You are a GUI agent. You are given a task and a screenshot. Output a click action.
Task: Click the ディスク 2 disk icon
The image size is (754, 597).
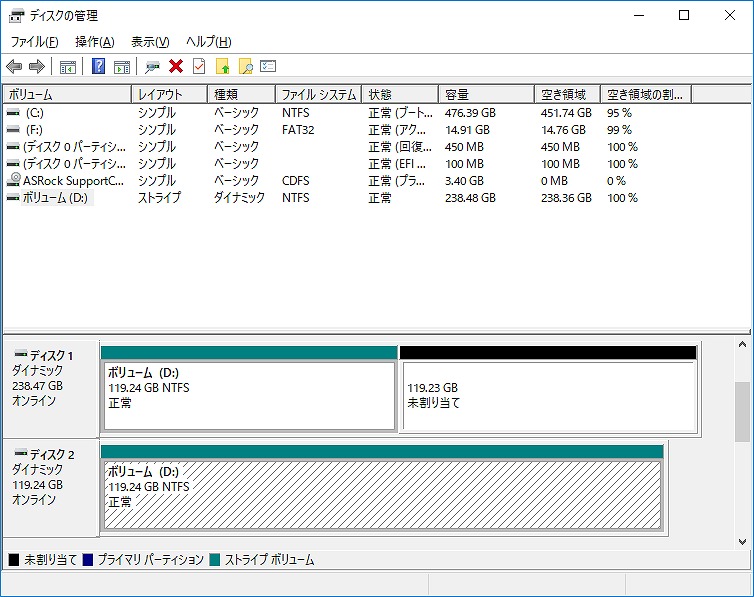[21, 453]
